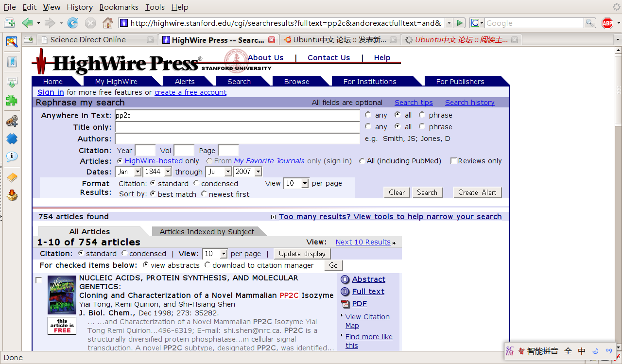Reload the page with the refresh icon
The image size is (622, 364).
[x=73, y=23]
